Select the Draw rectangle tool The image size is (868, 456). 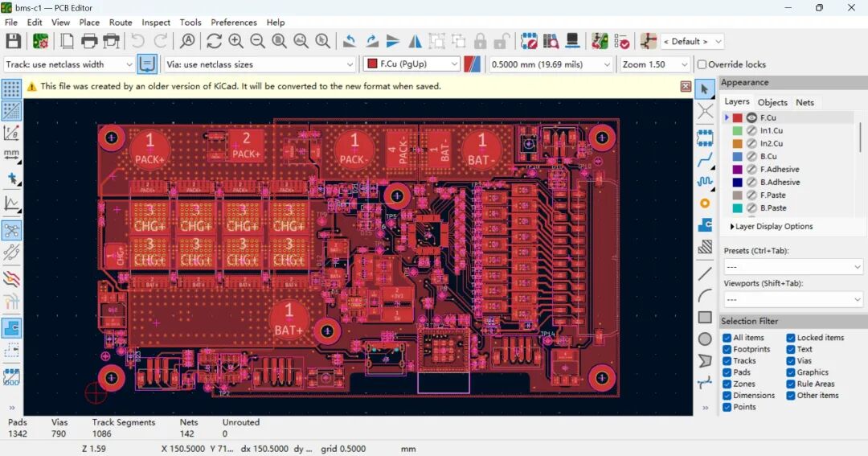click(x=705, y=317)
